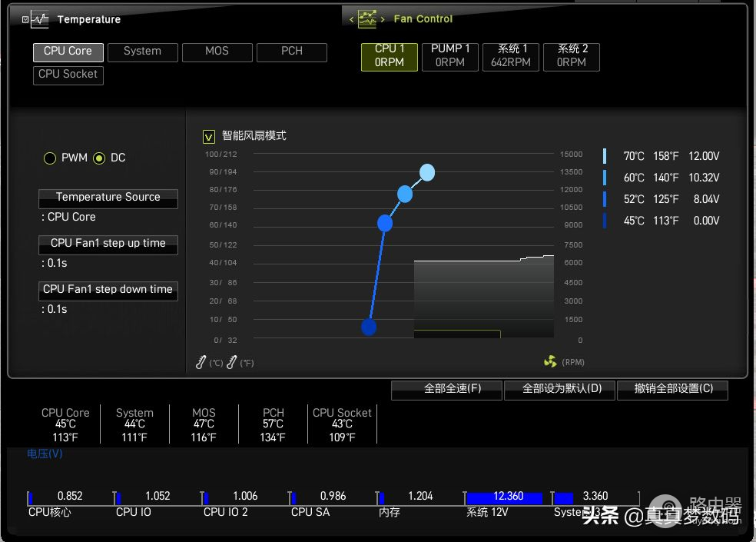
Task: Select the PUMP 1 fan tab
Action: (x=450, y=56)
